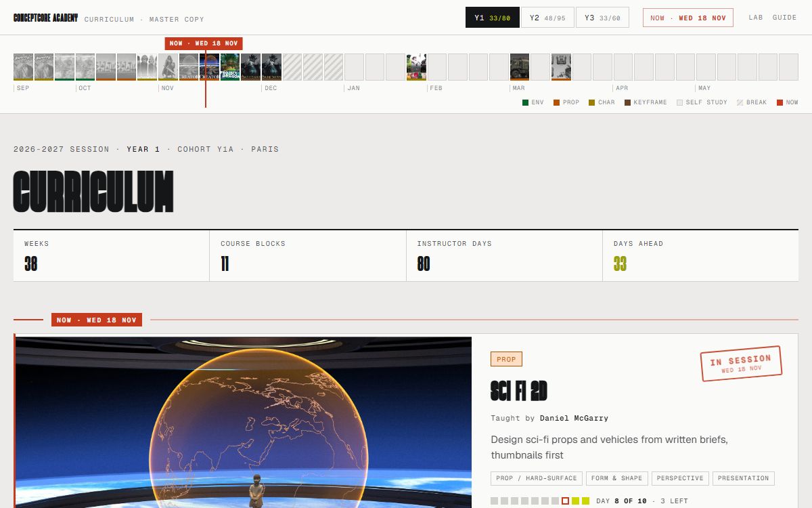This screenshot has width=812, height=508.
Task: Switch to the Y3 33/60 tab
Action: pyautogui.click(x=602, y=18)
